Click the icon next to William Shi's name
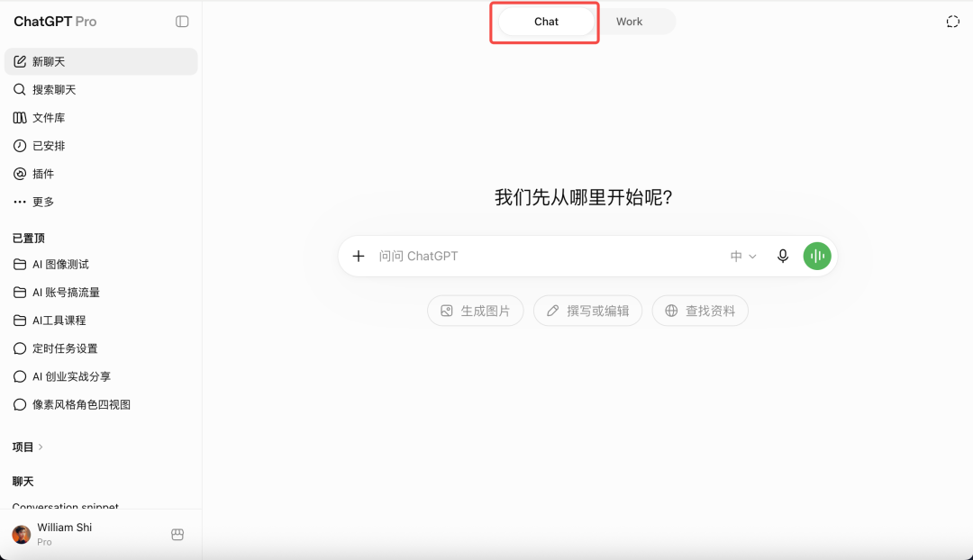Image resolution: width=973 pixels, height=560 pixels. point(177,535)
